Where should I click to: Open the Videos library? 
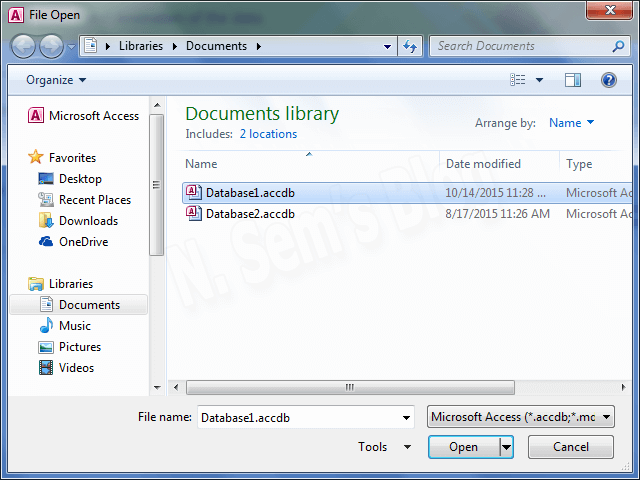(x=76, y=368)
